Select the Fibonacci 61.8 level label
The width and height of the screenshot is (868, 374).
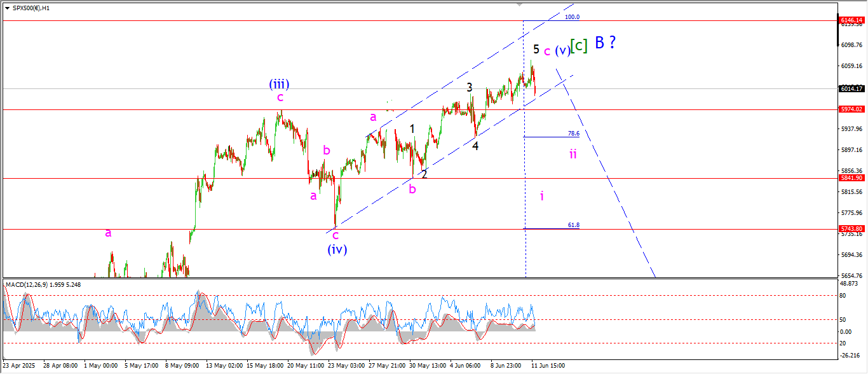(x=573, y=225)
